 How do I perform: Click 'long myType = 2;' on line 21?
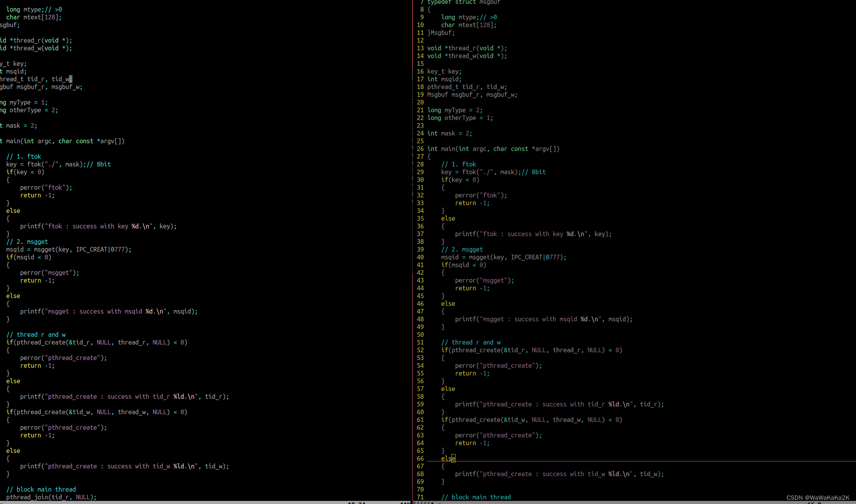[x=455, y=110]
